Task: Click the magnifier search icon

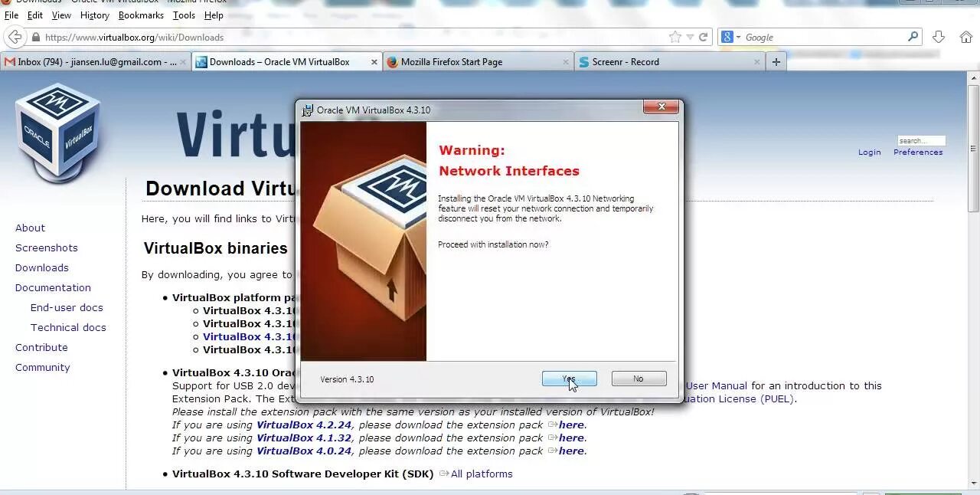Action: coord(913,36)
